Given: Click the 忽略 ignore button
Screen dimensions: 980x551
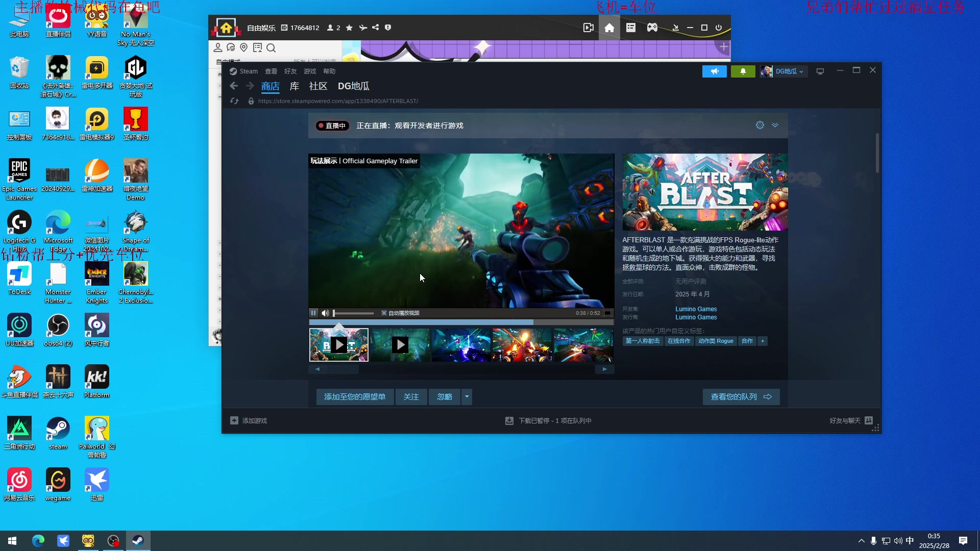Looking at the screenshot, I should pos(445,397).
